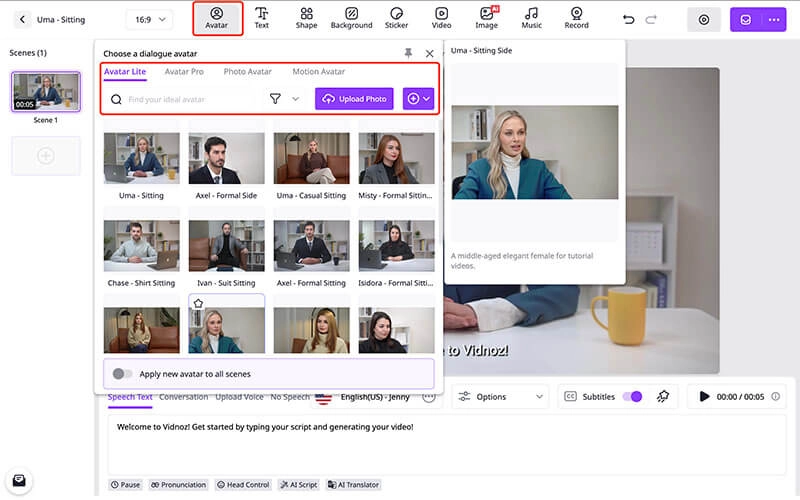Open the Text tool in the toolbar
The height and width of the screenshot is (500, 800).
tap(261, 18)
